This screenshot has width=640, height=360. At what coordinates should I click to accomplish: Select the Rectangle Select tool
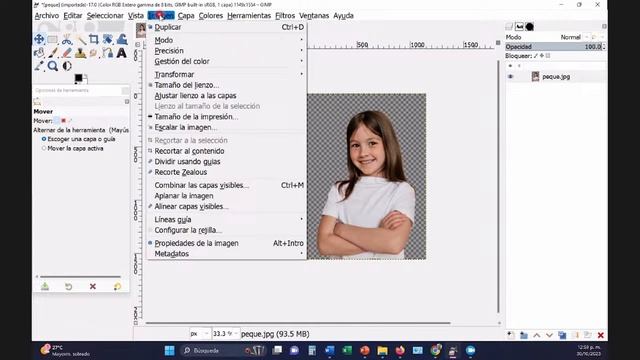pos(53,40)
